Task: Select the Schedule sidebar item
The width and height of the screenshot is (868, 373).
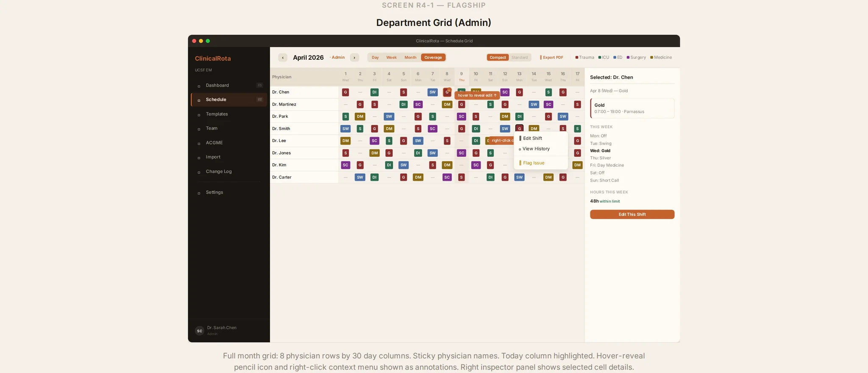Action: (229, 100)
